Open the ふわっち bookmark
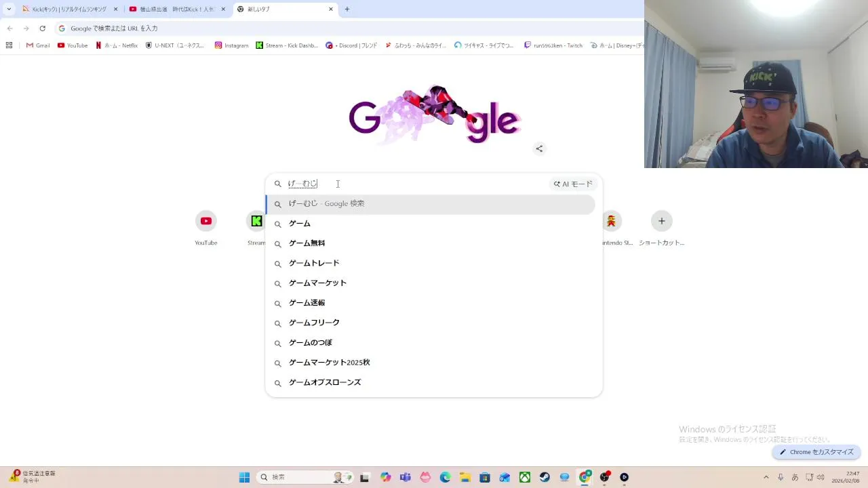 (x=416, y=45)
